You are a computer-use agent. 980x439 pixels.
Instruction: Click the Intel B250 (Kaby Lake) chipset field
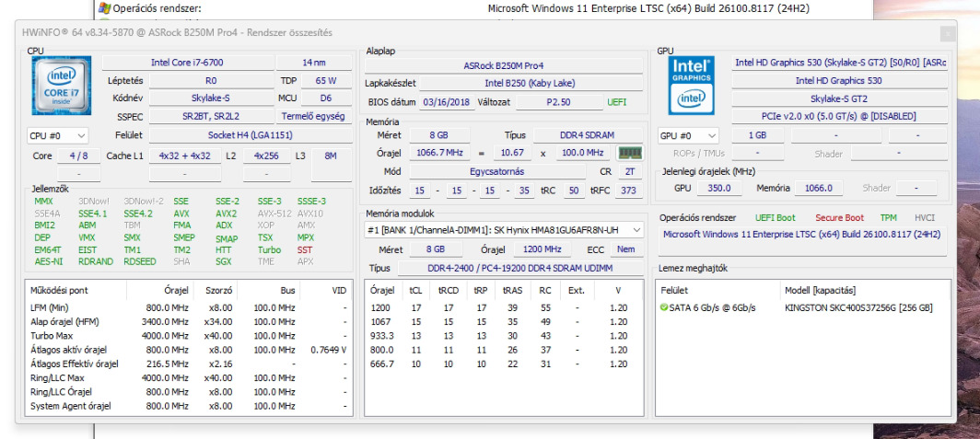530,83
